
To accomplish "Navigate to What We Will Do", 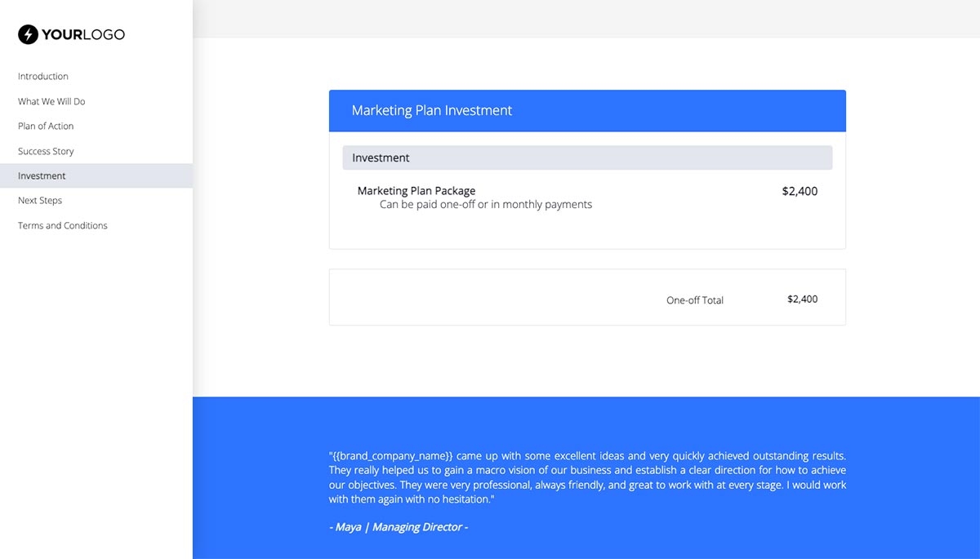I will 51,101.
